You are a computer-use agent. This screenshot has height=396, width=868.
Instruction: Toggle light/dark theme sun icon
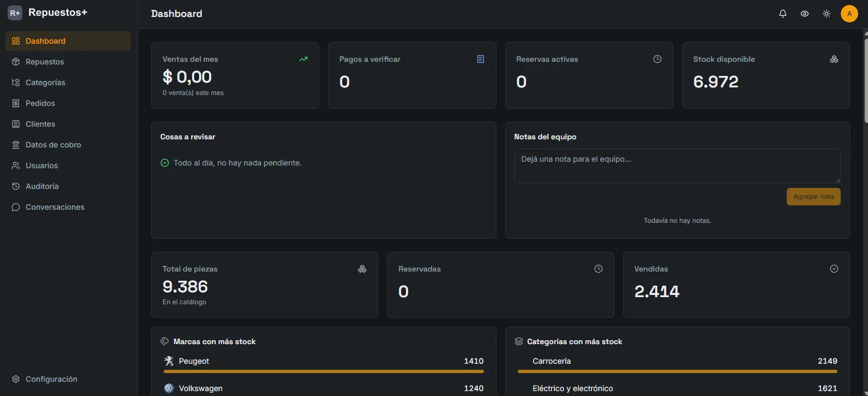point(827,14)
